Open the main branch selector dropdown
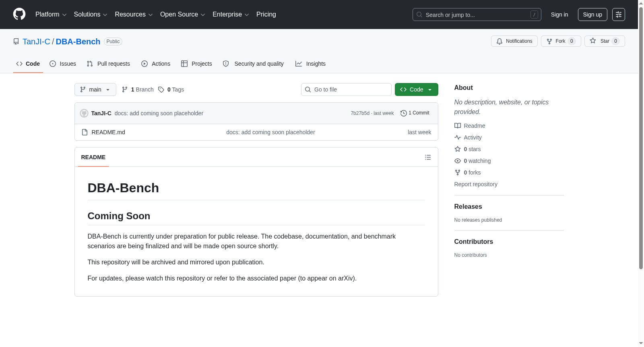This screenshot has height=347, width=644. (95, 89)
